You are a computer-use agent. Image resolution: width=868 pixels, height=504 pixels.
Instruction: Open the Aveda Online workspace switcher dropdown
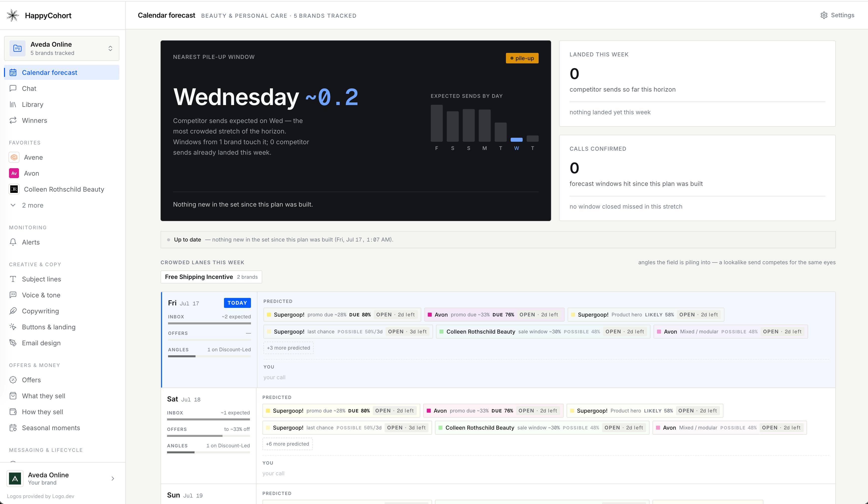tap(62, 48)
